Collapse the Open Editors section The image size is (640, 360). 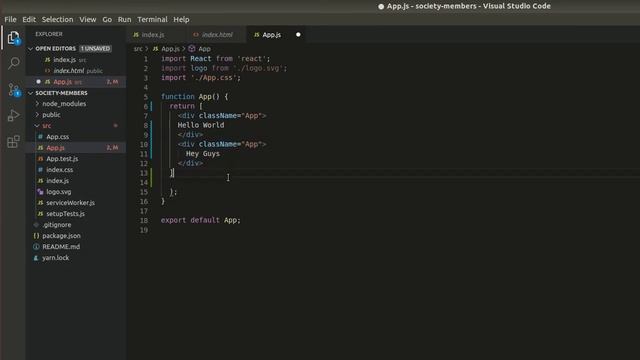31,49
